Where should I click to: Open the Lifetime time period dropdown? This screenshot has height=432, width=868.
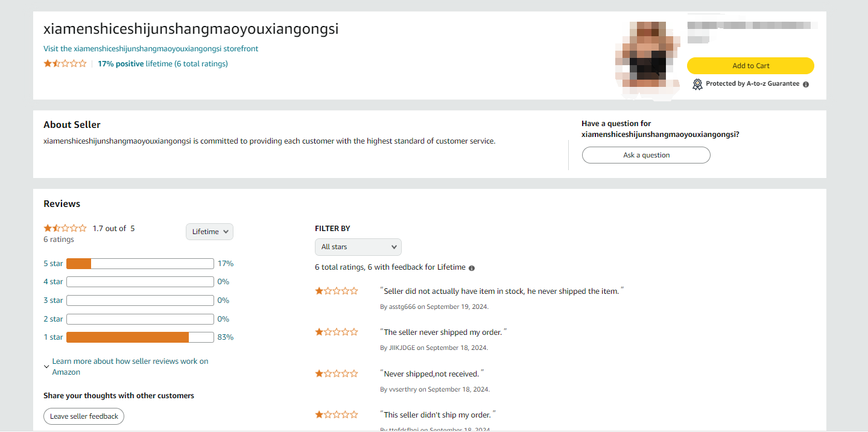(x=209, y=232)
